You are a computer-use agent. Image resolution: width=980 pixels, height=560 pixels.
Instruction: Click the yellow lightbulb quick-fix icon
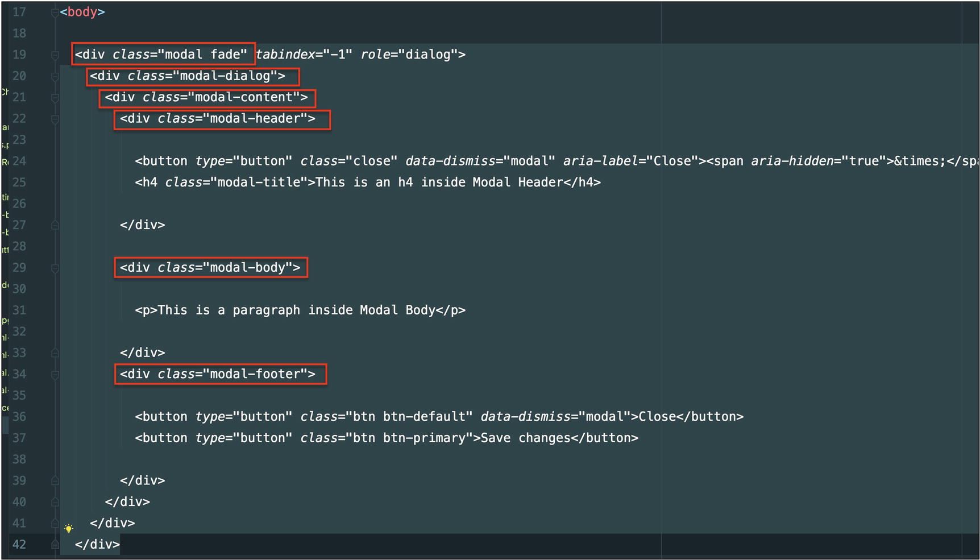[x=69, y=529]
